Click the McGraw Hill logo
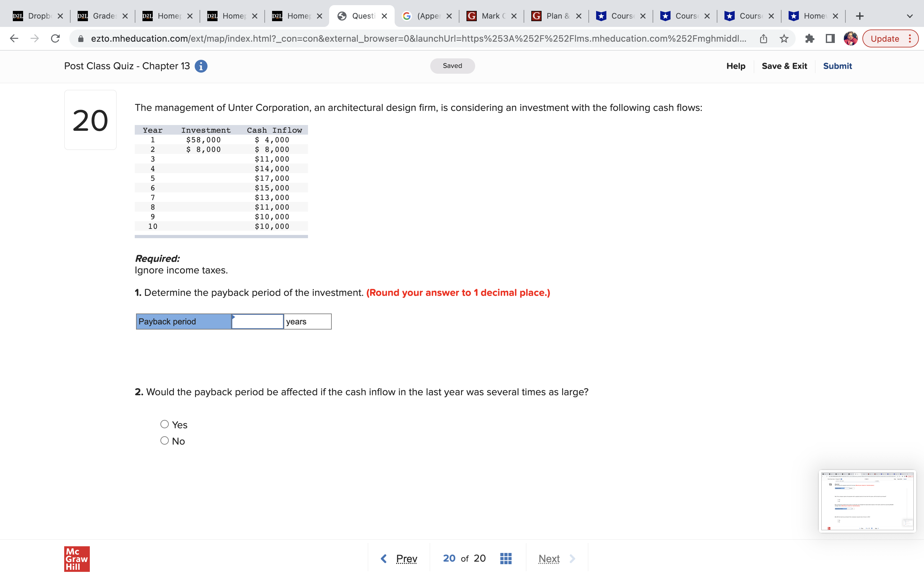This screenshot has height=577, width=924. click(77, 559)
